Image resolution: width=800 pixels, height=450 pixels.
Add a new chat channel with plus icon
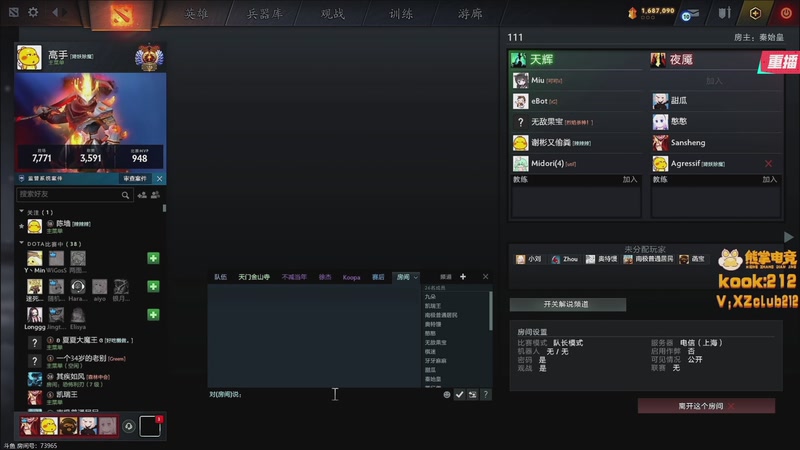click(x=463, y=277)
